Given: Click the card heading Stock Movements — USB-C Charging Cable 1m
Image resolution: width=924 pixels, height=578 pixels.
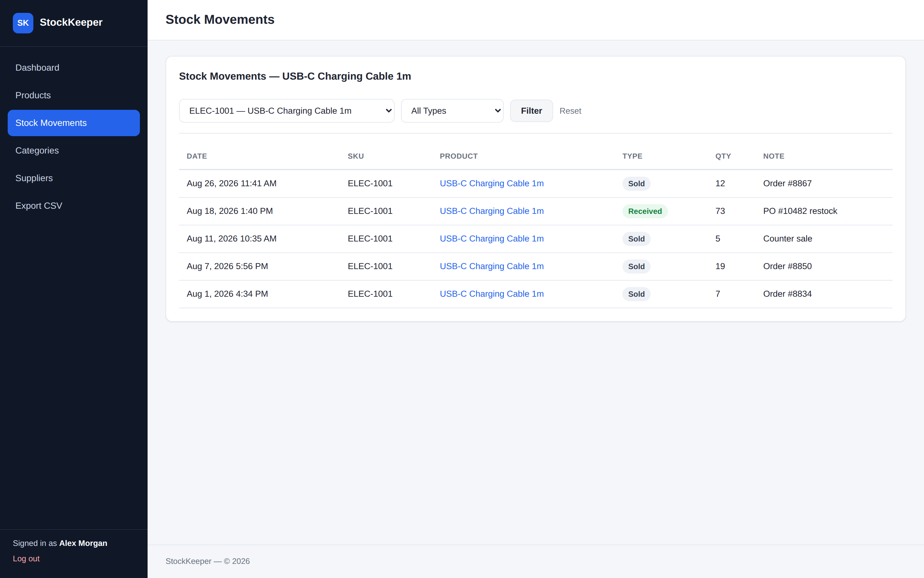Looking at the screenshot, I should click(x=295, y=76).
